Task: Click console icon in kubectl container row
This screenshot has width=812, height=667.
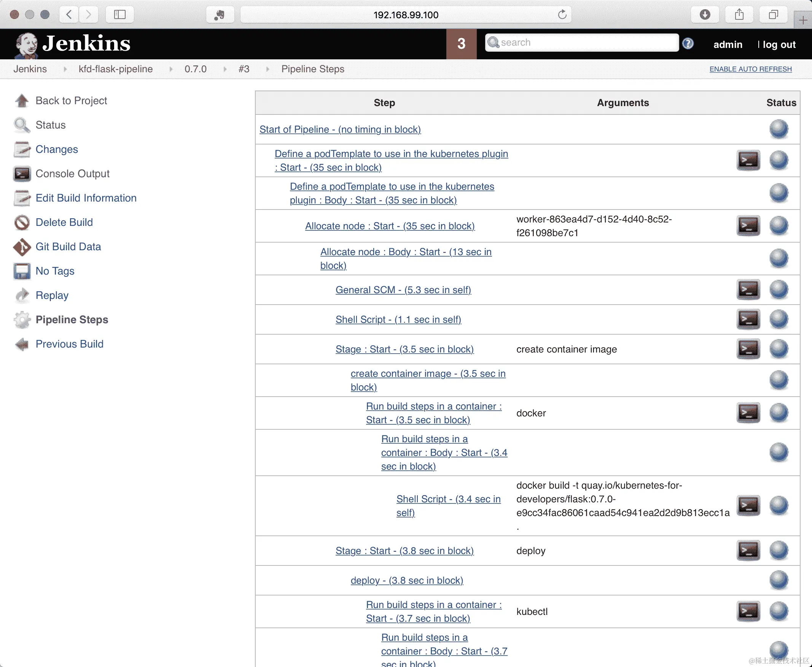Action: 748,611
